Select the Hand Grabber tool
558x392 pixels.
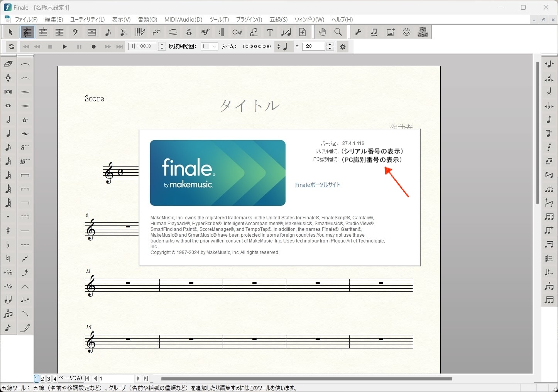pos(322,32)
